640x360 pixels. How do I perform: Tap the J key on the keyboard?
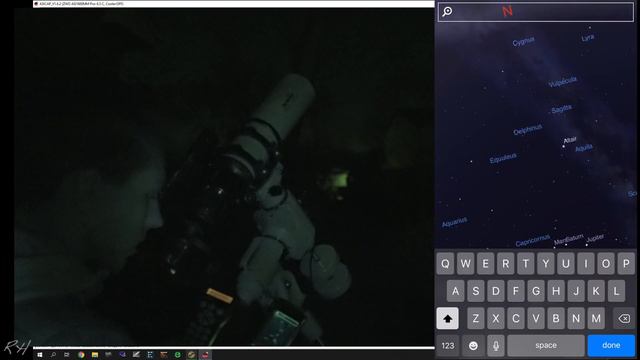(x=576, y=291)
